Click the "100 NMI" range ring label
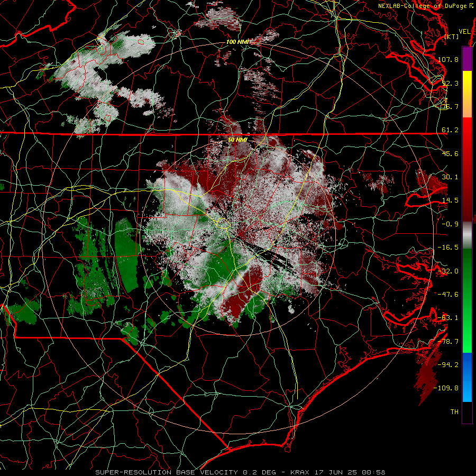The width and height of the screenshot is (476, 476). click(237, 42)
